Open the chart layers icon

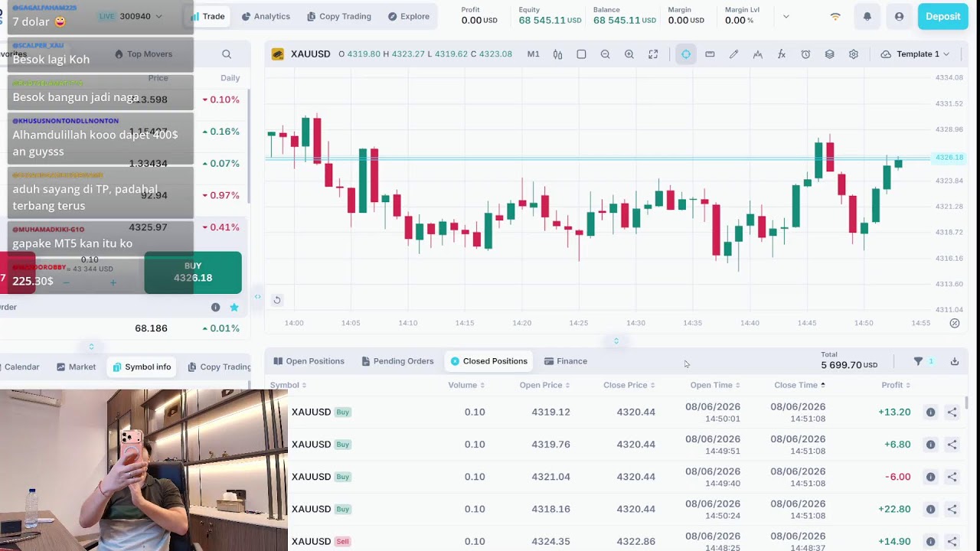pyautogui.click(x=829, y=54)
